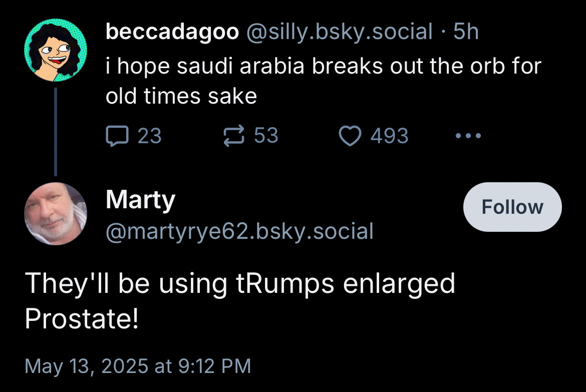Click the like count 493
586x392 pixels.
pyautogui.click(x=390, y=136)
